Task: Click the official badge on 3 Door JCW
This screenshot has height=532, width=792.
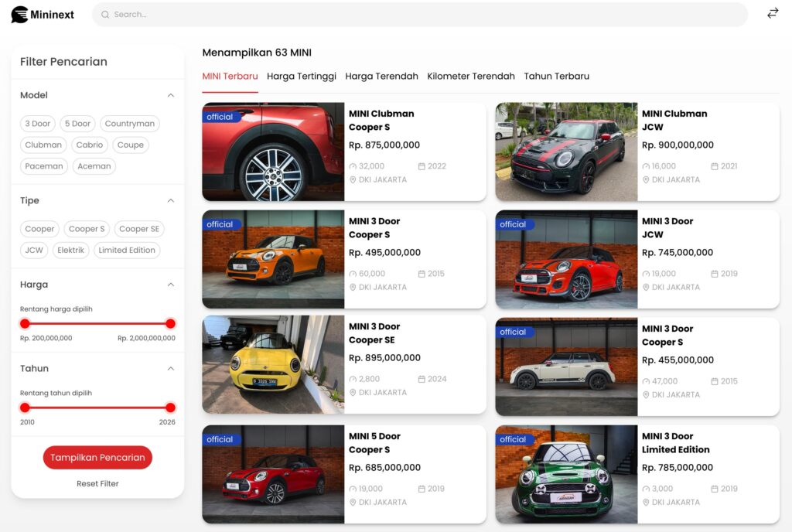Action: point(513,224)
